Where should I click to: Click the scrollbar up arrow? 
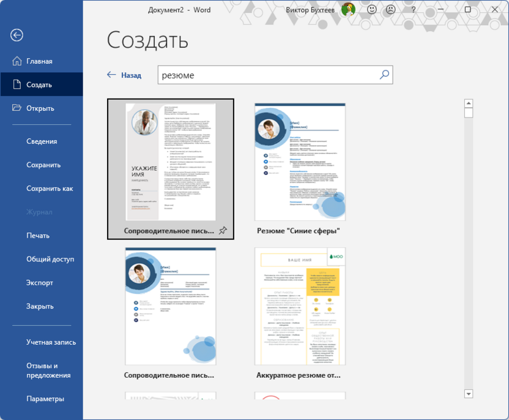[x=469, y=103]
